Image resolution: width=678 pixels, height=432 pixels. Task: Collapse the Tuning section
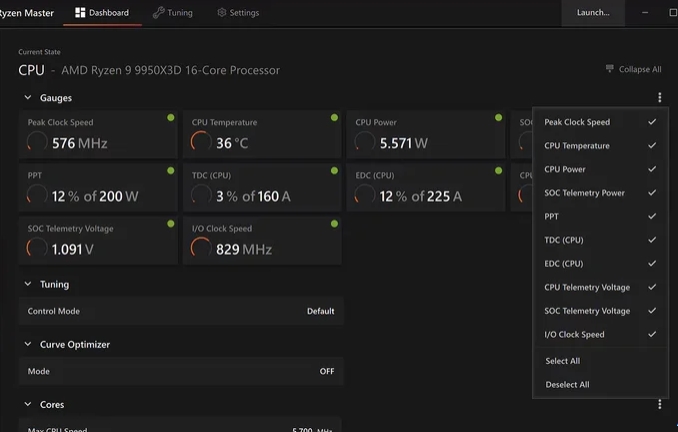point(28,284)
